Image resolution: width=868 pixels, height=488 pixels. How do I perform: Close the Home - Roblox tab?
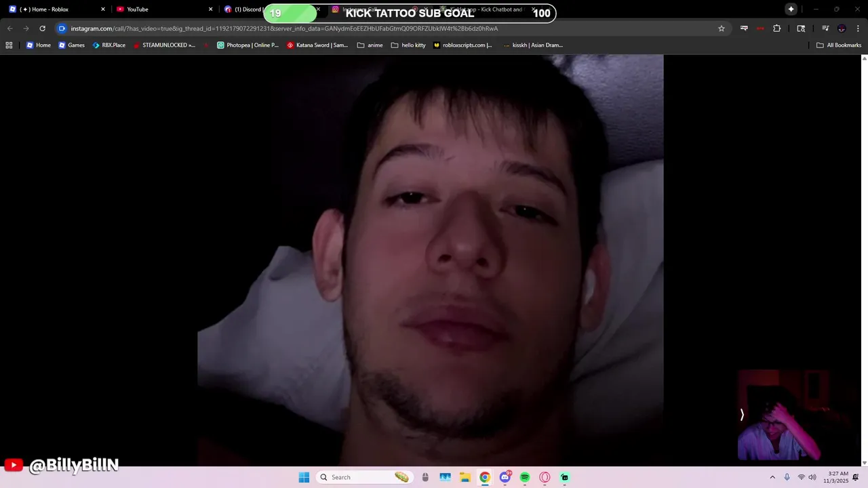coord(103,9)
